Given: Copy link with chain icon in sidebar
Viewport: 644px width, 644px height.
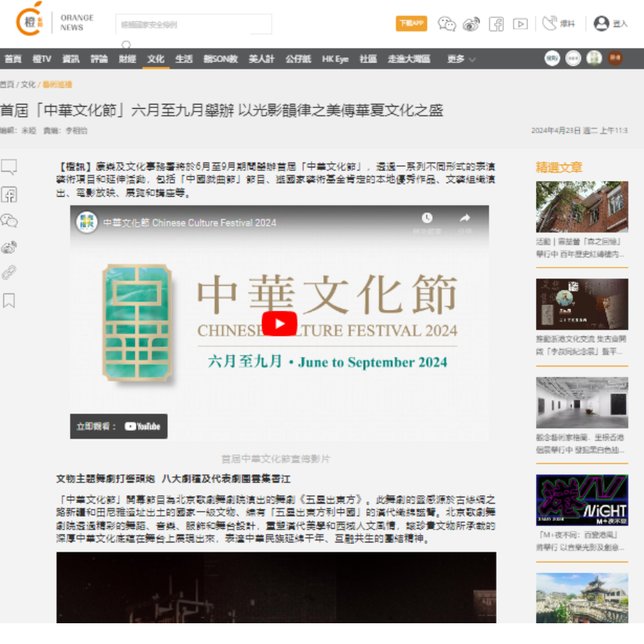Looking at the screenshot, I should (x=9, y=273).
